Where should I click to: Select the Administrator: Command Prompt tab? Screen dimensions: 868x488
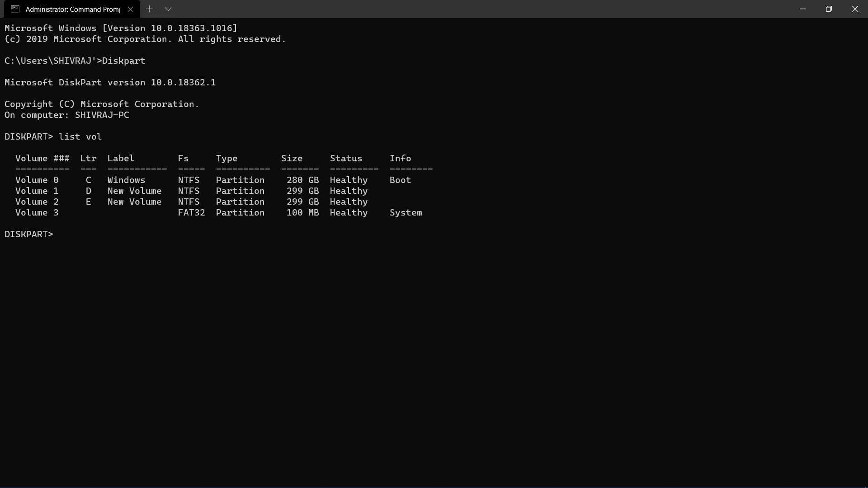pyautogui.click(x=72, y=9)
